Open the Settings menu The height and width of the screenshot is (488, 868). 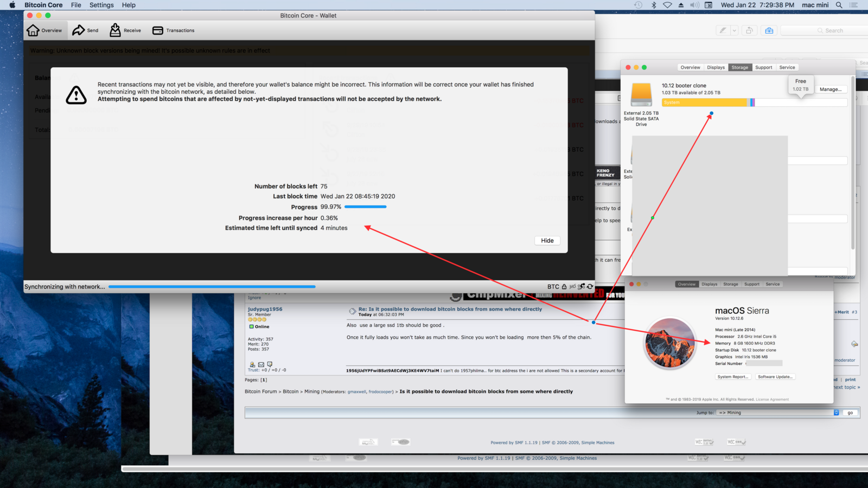click(x=101, y=5)
